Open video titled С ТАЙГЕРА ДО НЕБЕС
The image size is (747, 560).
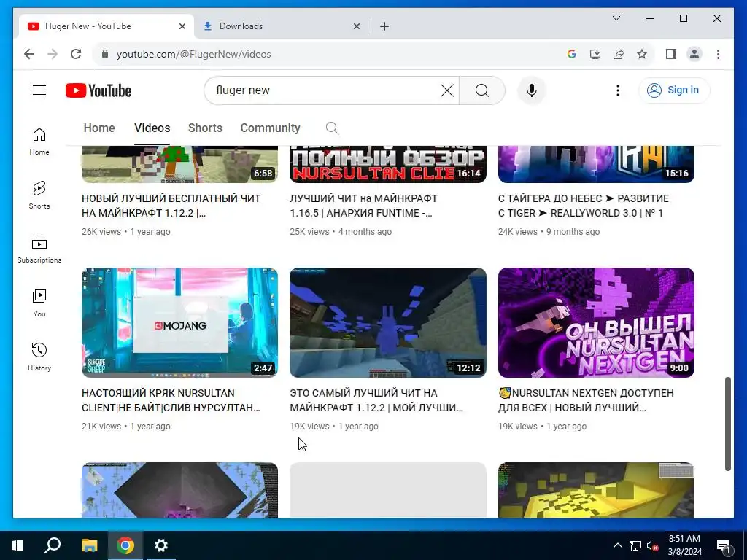[584, 206]
